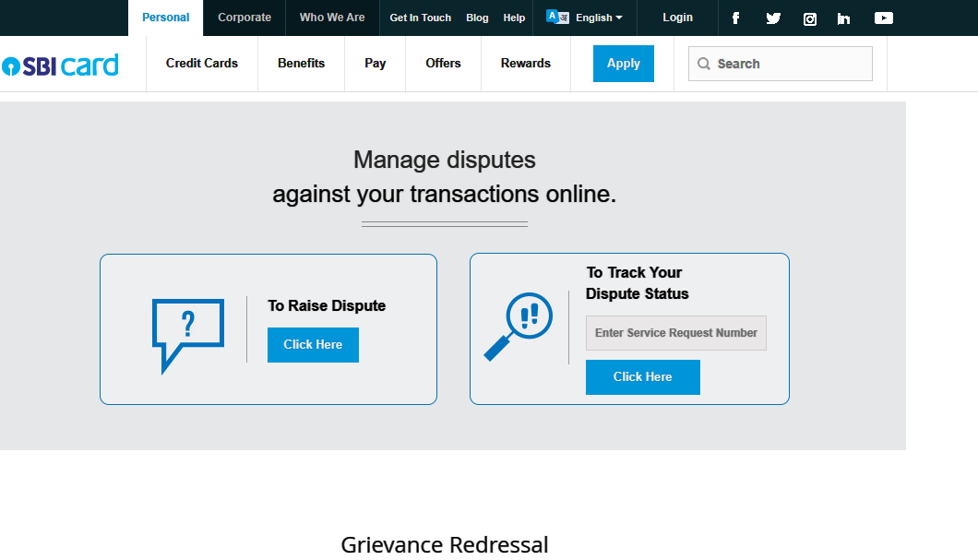The image size is (978, 560).
Task: Open Credit Cards menu
Action: [202, 64]
